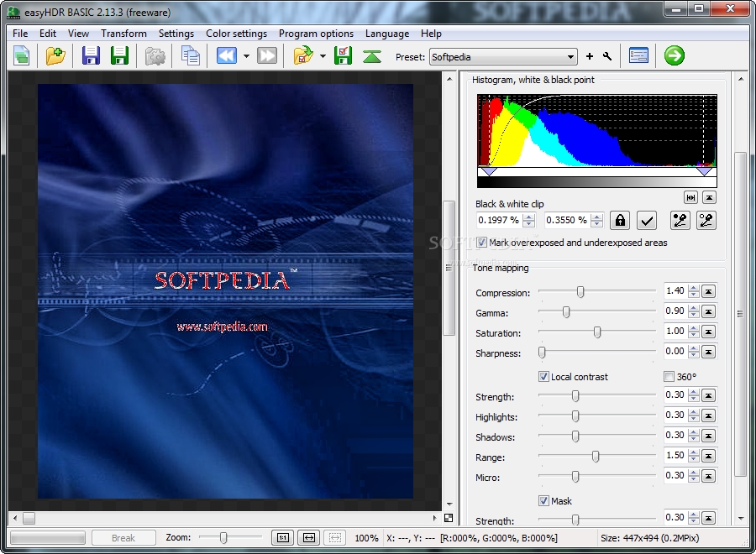
Task: Click the white clip percentage spinner arrows
Action: click(x=597, y=221)
